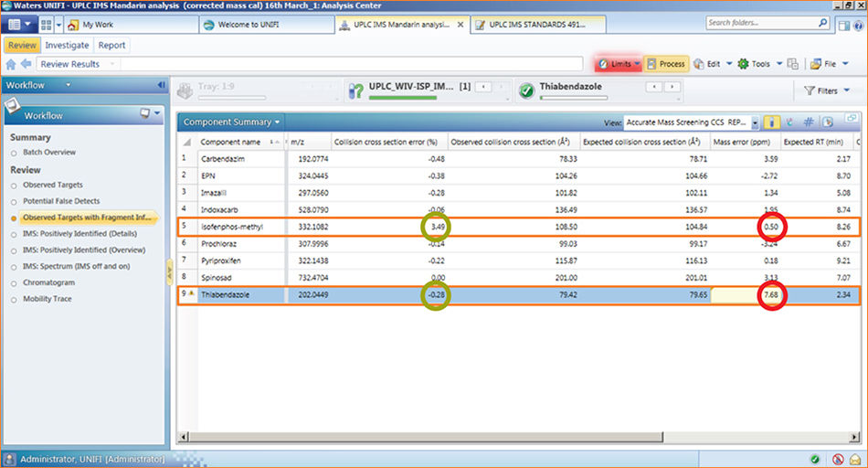Maximize the Component Summary pane icon

851,118
